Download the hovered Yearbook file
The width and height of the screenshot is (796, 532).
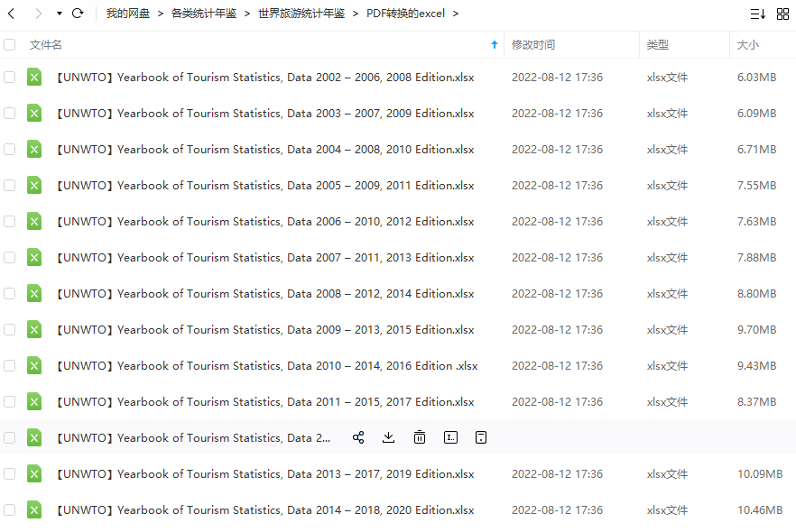pyautogui.click(x=388, y=437)
